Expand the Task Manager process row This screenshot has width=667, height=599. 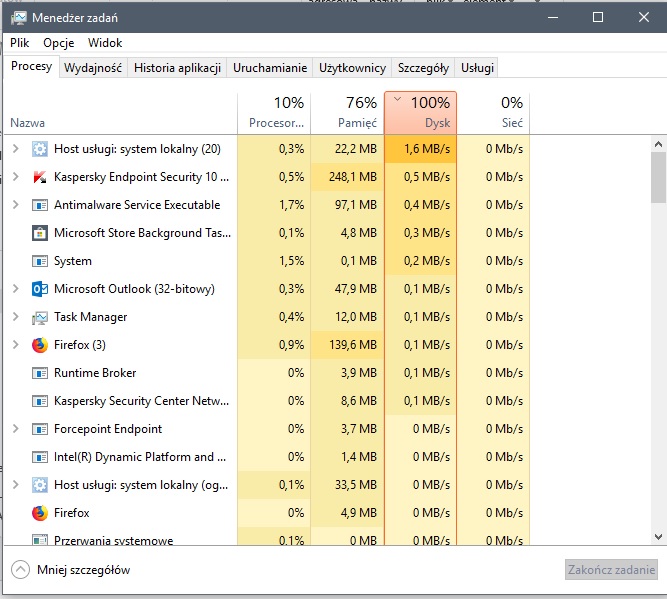[x=16, y=317]
